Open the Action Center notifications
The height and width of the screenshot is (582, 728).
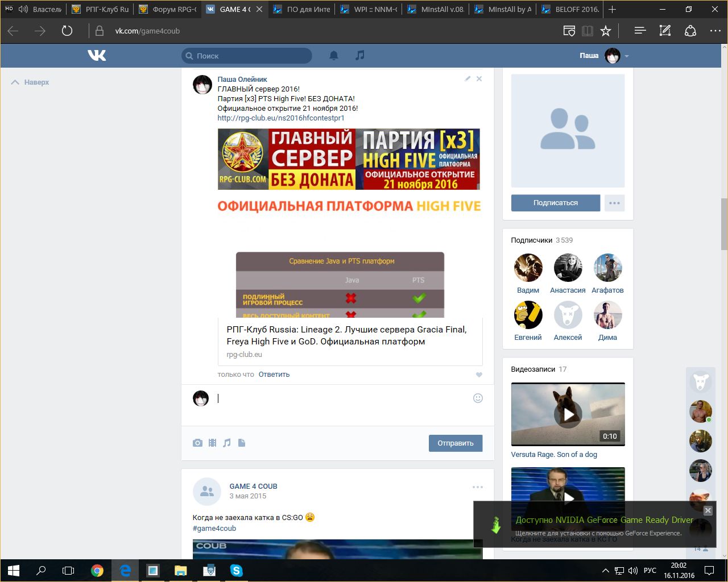709,571
